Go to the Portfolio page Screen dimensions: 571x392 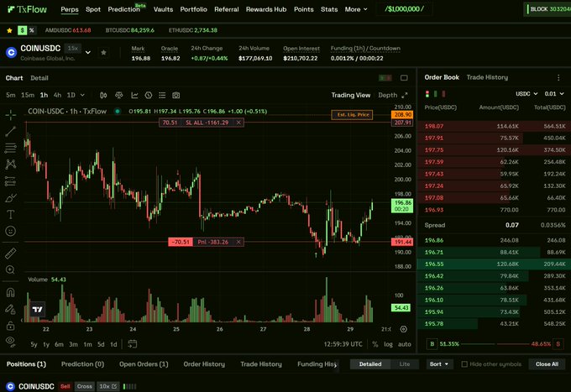tap(193, 9)
